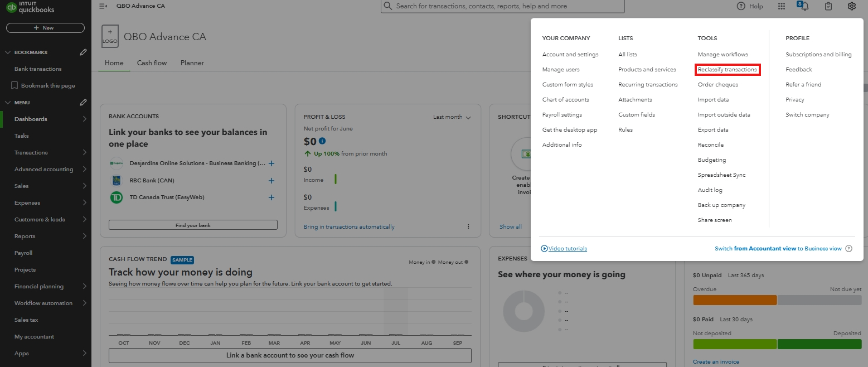
Task: Switch to the Planner tab
Action: click(x=192, y=63)
